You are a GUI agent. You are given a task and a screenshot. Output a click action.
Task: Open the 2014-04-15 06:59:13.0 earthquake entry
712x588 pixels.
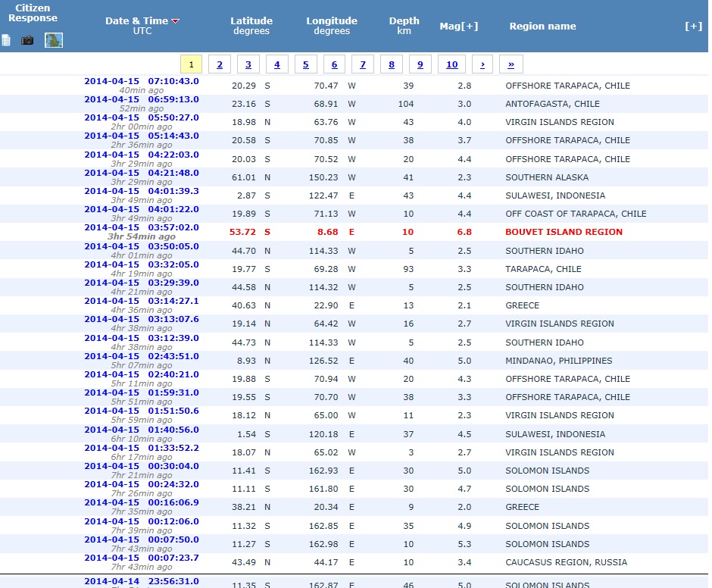[x=142, y=99]
